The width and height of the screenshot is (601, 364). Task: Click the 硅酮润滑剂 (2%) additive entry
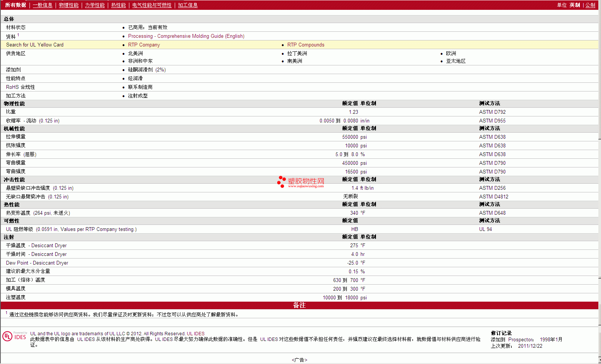(147, 70)
